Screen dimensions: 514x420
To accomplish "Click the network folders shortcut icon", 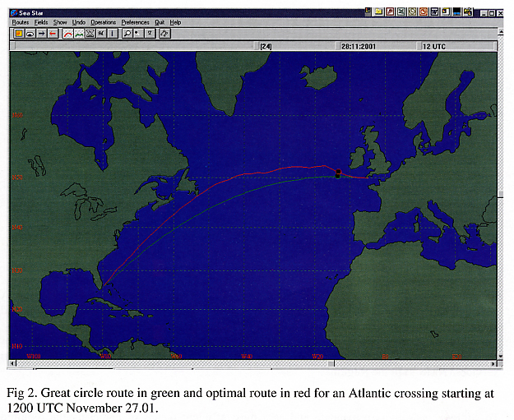I will pos(468,12).
